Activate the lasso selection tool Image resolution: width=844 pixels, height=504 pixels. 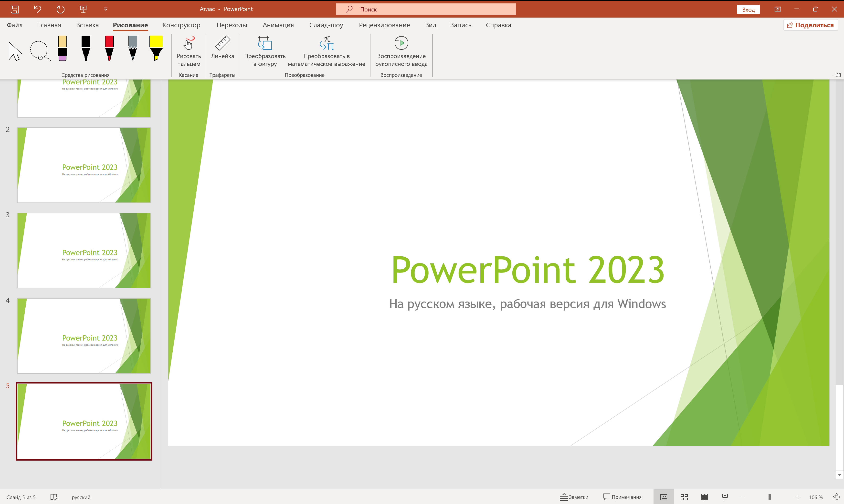40,51
